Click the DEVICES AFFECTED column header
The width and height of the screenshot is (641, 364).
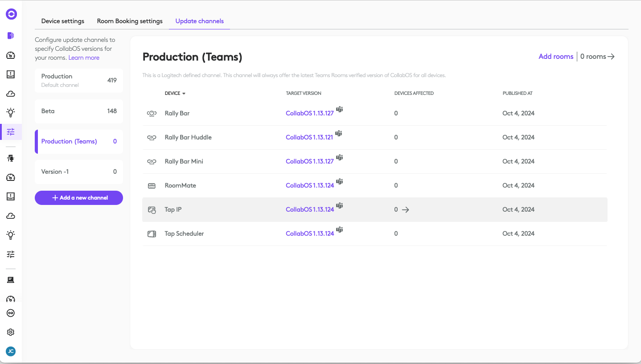coord(414,94)
